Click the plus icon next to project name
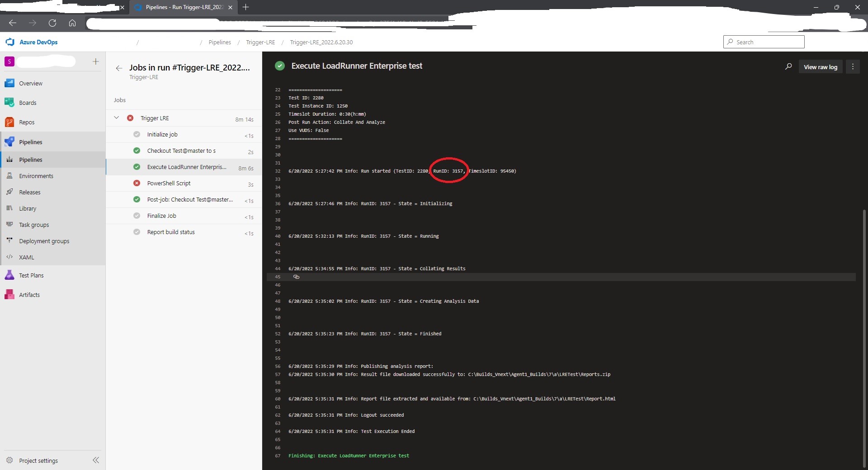 click(95, 61)
